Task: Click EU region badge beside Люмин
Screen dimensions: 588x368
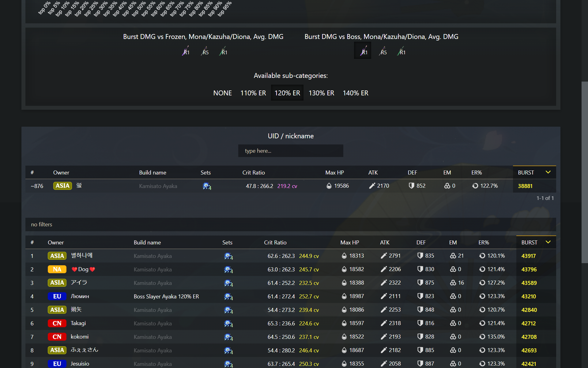Action: (x=57, y=296)
